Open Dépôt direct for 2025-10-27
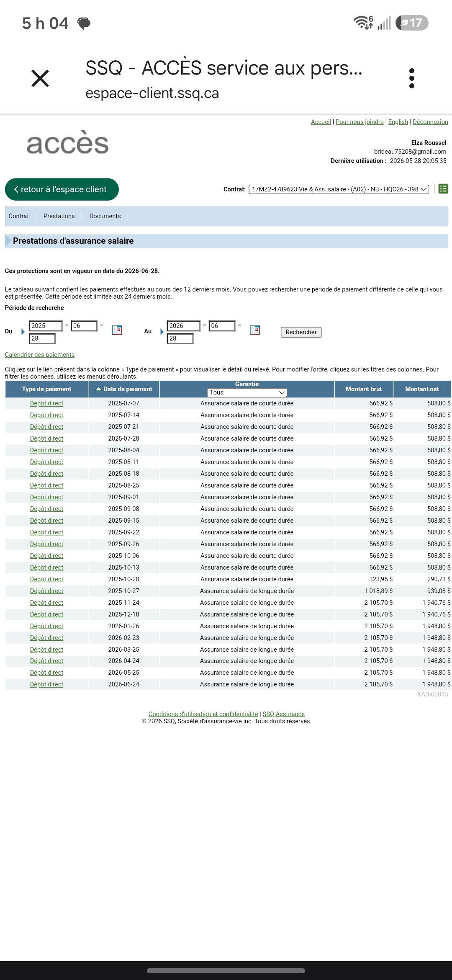Viewport: 452px width, 980px height. [46, 591]
